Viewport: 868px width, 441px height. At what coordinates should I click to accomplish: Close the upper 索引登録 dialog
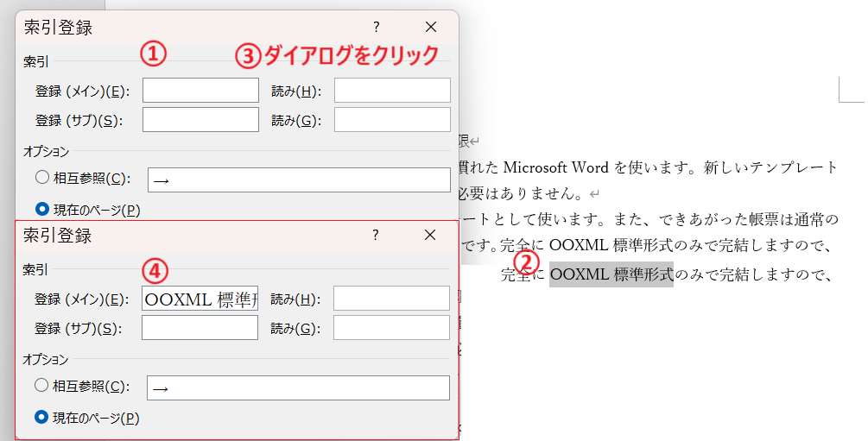pos(431,28)
